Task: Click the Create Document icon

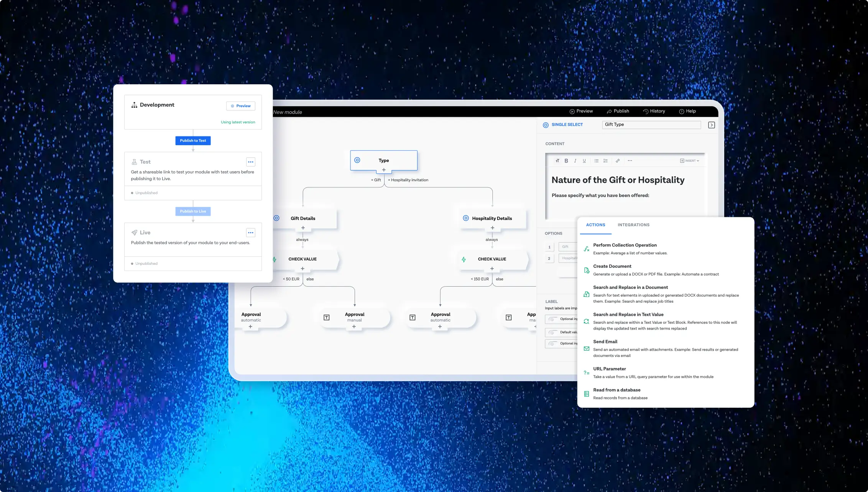Action: point(586,271)
